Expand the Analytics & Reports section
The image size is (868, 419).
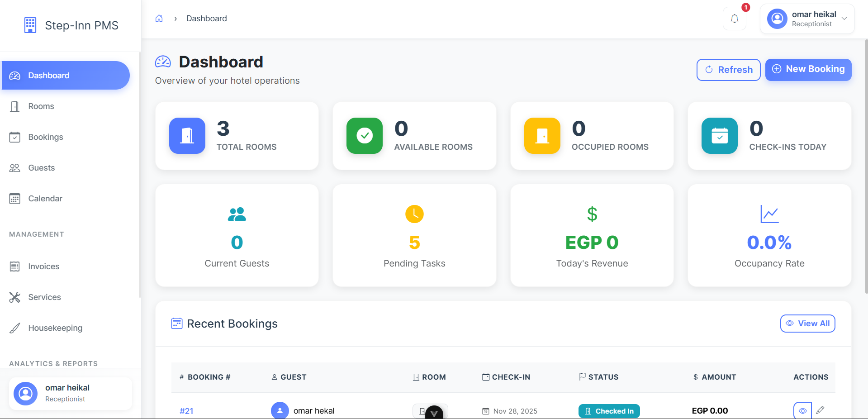click(53, 363)
